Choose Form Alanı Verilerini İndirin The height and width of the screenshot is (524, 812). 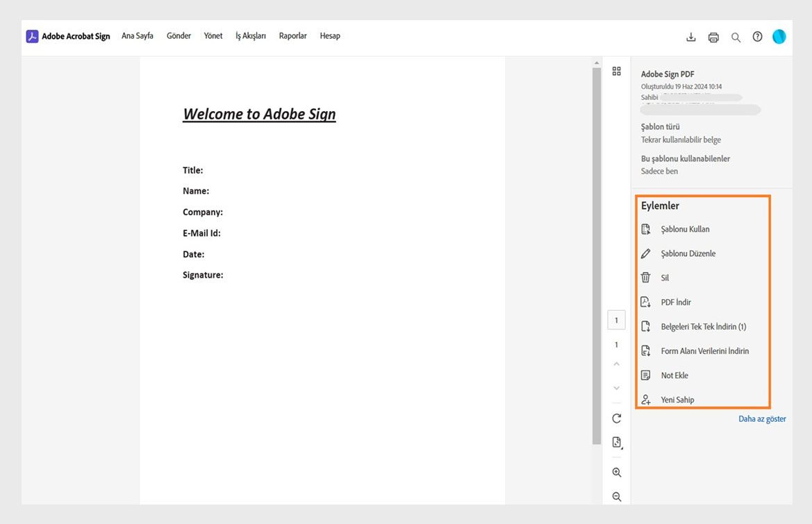pyautogui.click(x=705, y=350)
